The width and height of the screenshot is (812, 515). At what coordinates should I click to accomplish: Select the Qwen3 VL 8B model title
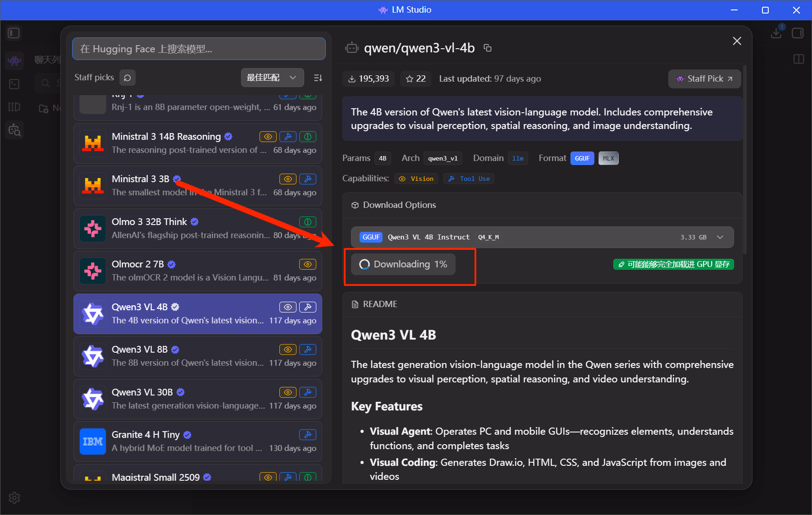click(140, 349)
